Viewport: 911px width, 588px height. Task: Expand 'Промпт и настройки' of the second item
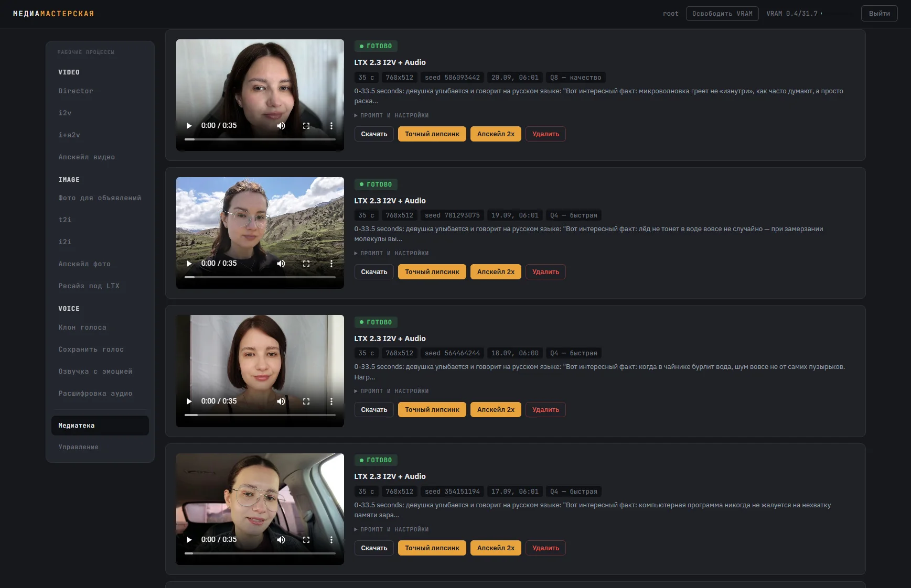(391, 253)
